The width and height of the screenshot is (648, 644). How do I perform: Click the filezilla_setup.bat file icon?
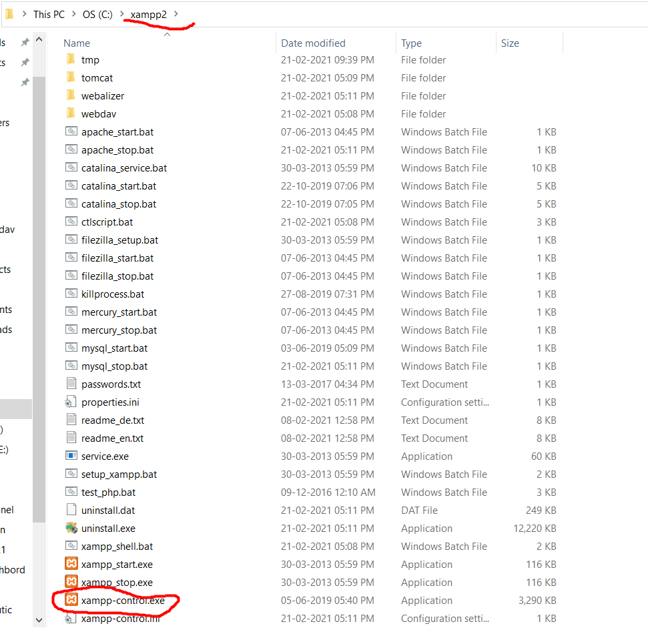(x=71, y=240)
